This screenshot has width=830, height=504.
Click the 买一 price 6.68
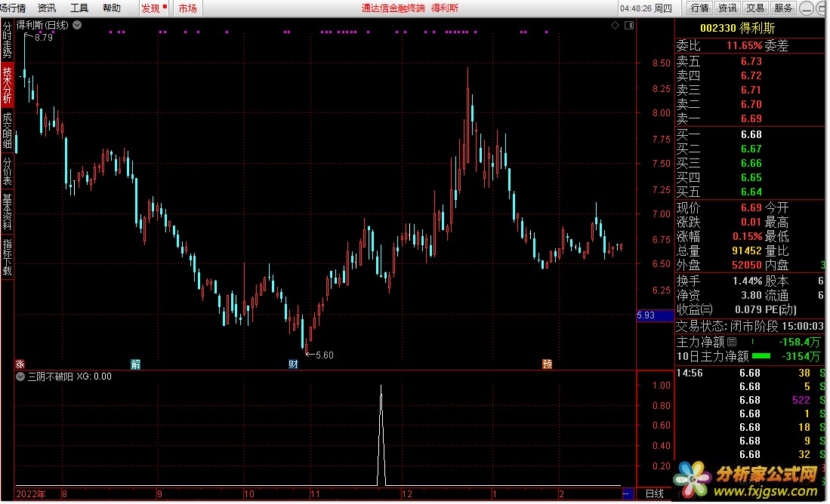[751, 134]
